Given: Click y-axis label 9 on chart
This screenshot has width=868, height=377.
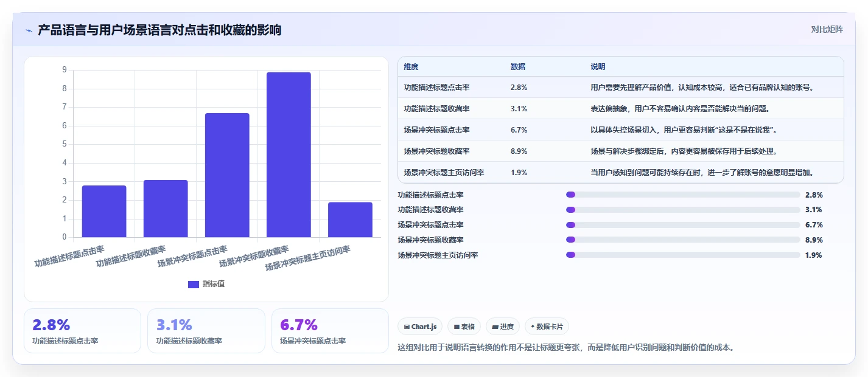Looking at the screenshot, I should [65, 70].
